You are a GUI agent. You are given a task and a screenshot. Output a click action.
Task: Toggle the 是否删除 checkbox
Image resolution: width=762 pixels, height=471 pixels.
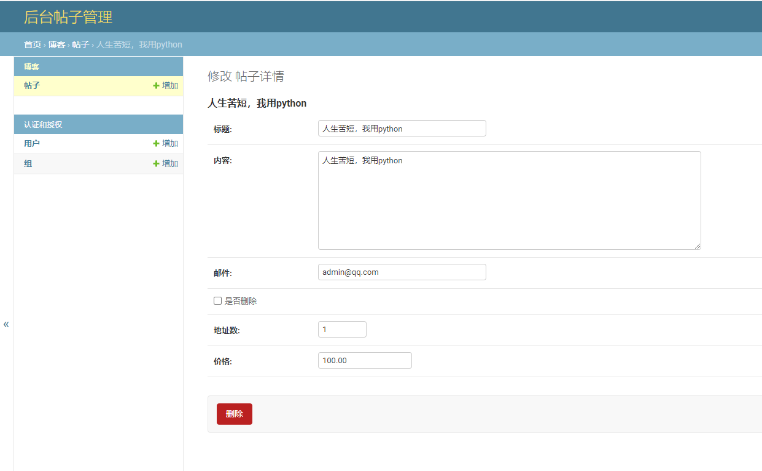pos(218,301)
